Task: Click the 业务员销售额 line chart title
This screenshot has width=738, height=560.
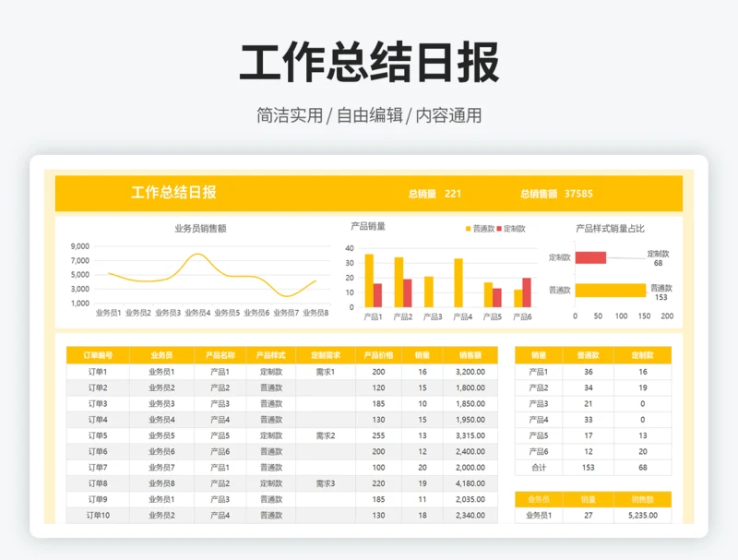Action: tap(200, 229)
